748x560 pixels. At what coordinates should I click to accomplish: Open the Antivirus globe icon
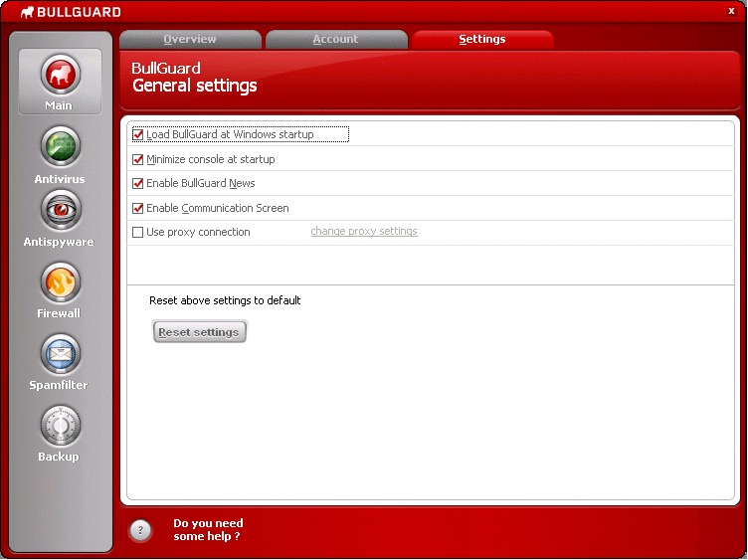pyautogui.click(x=60, y=146)
